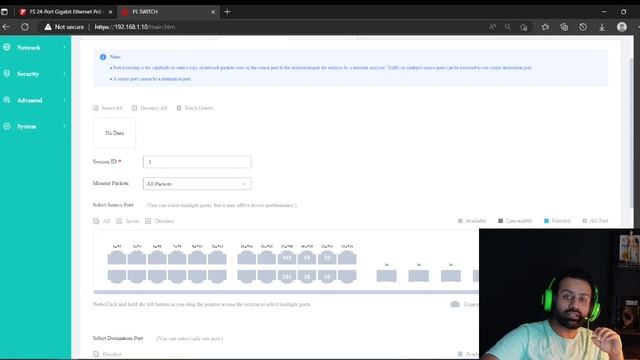The width and height of the screenshot is (640, 360).
Task: Open the browser downloads icon
Action: (602, 27)
